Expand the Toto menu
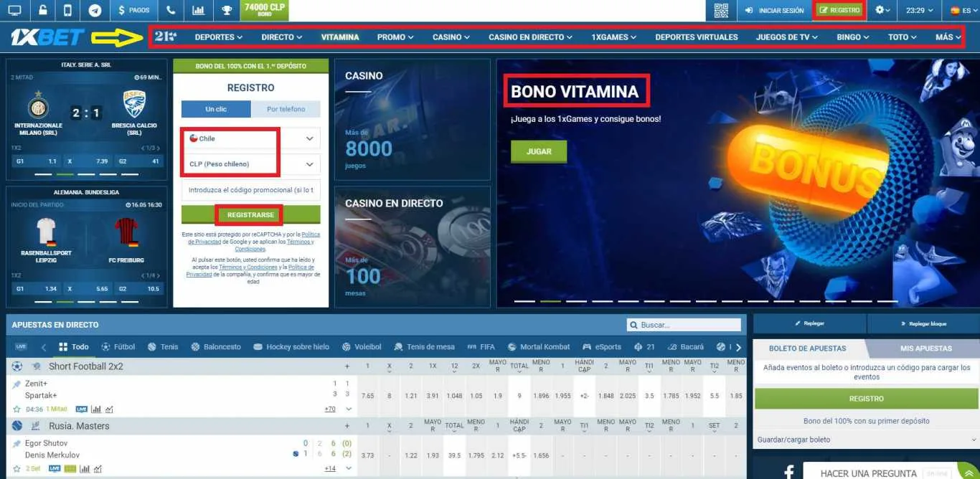Image resolution: width=980 pixels, height=479 pixels. (903, 37)
